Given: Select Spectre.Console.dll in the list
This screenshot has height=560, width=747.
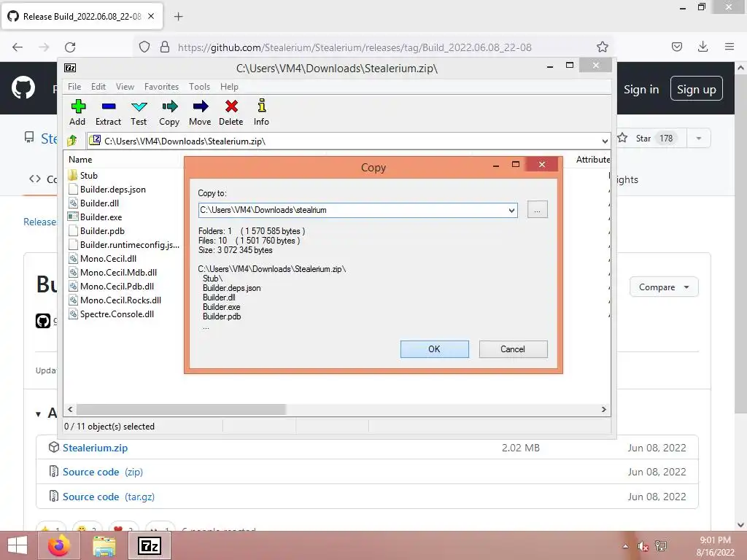Looking at the screenshot, I should coord(117,314).
